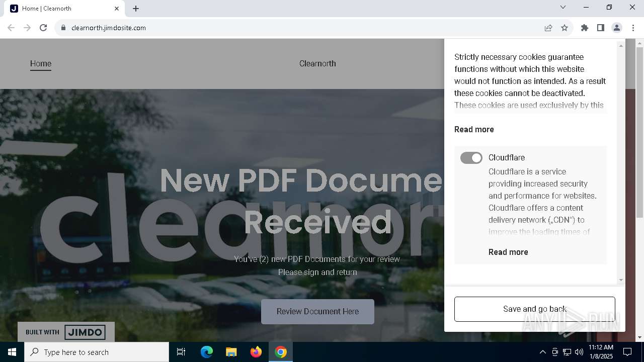Click the Clearnorth site title
The image size is (644, 362).
(317, 63)
